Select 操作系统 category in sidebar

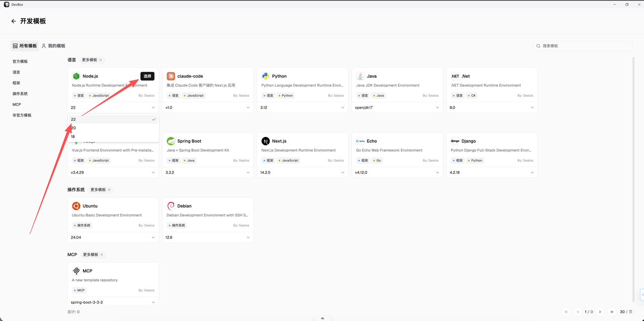tap(20, 94)
